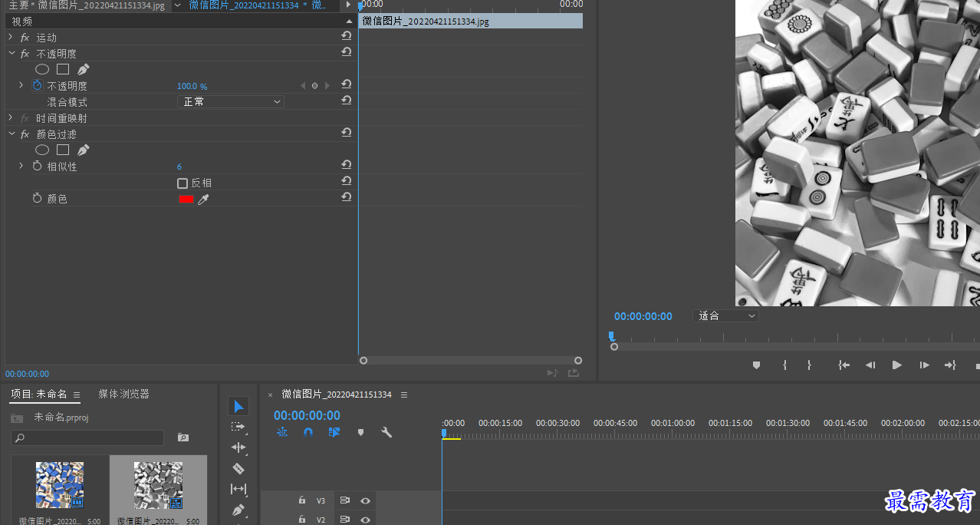This screenshot has width=980, height=525.
Task: Reset the 颜色 parameter
Action: point(347,197)
